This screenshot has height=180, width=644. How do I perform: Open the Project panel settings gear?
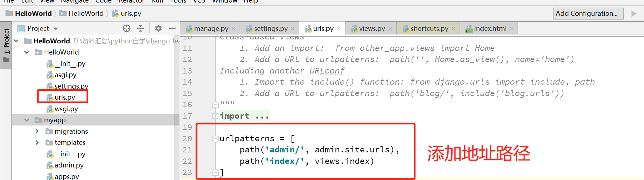[158, 28]
